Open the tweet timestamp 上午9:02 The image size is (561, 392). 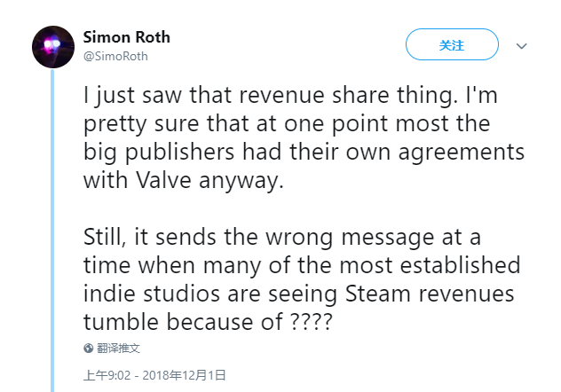(107, 375)
